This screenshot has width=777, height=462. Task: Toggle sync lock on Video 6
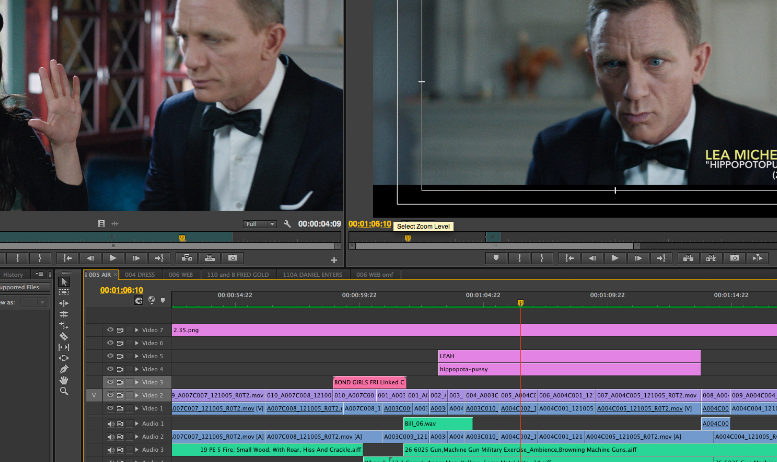[x=120, y=343]
